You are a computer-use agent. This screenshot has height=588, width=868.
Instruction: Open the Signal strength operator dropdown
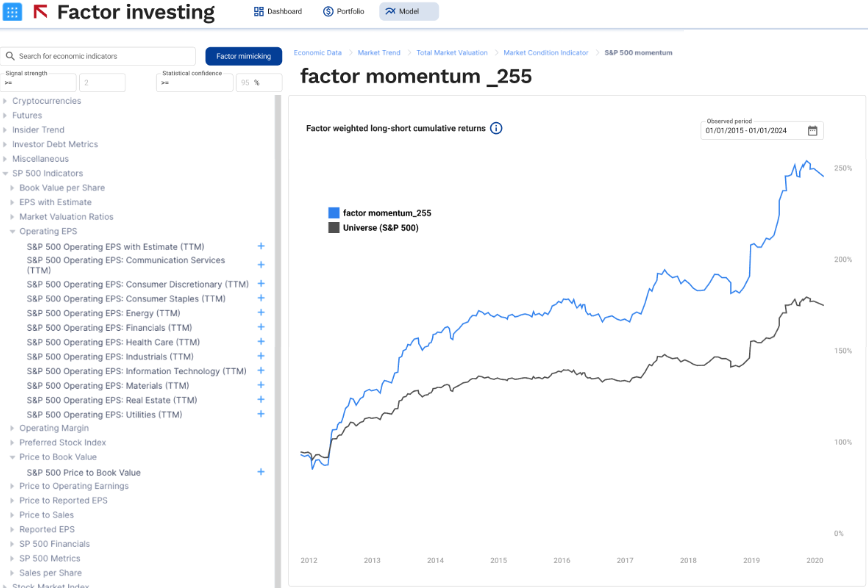(x=39, y=83)
